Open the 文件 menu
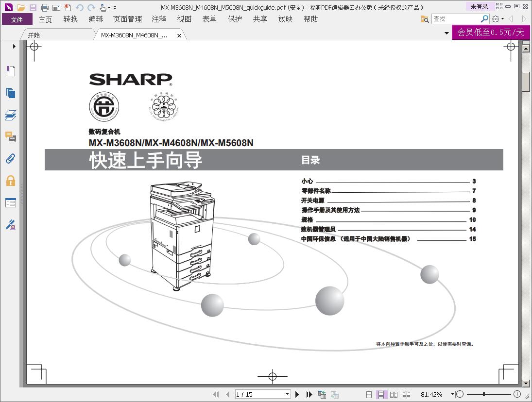Viewport: 532px width, 402px height. (17, 19)
